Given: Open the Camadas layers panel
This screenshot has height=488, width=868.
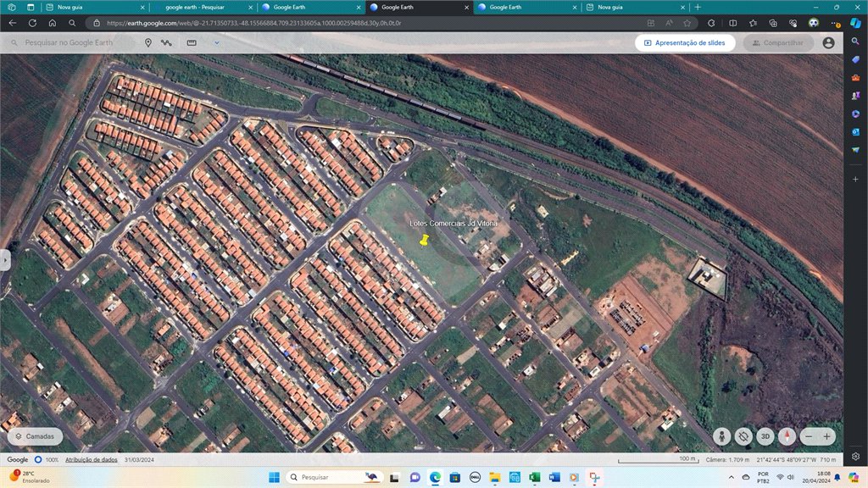Looking at the screenshot, I should click(x=35, y=436).
